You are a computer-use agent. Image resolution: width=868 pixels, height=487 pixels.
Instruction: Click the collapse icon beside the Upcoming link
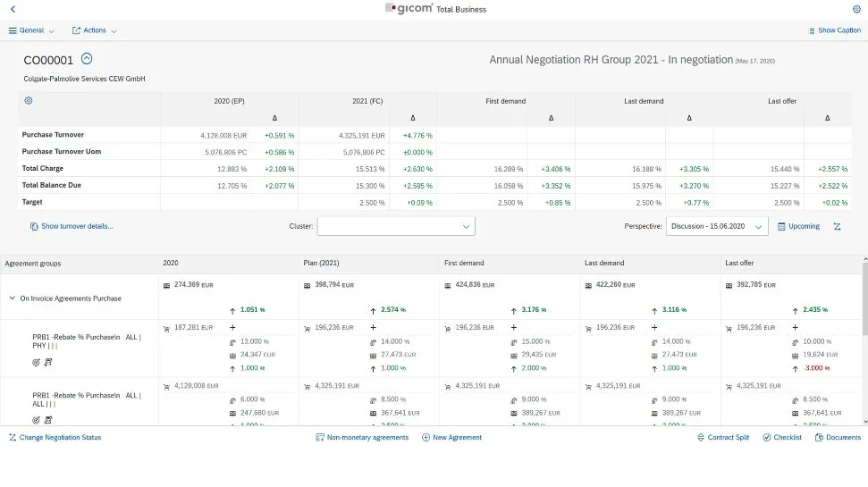tap(838, 227)
